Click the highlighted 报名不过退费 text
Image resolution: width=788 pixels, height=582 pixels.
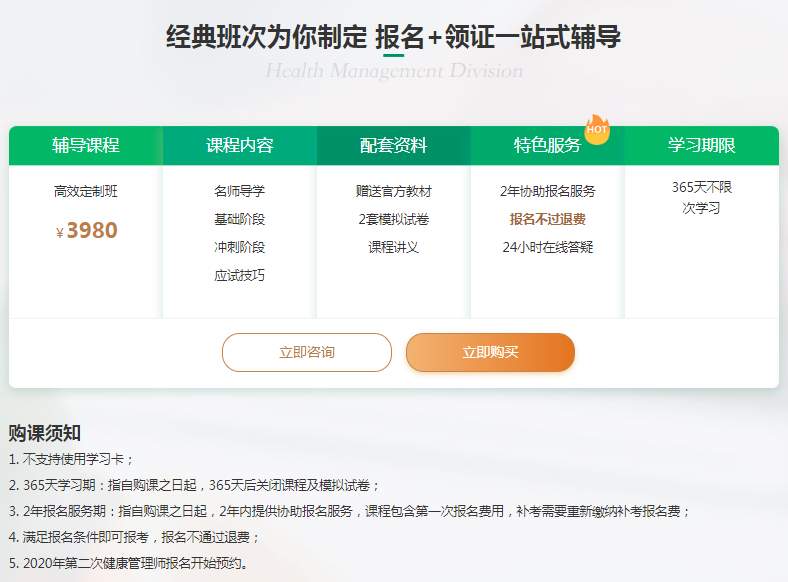(x=548, y=219)
